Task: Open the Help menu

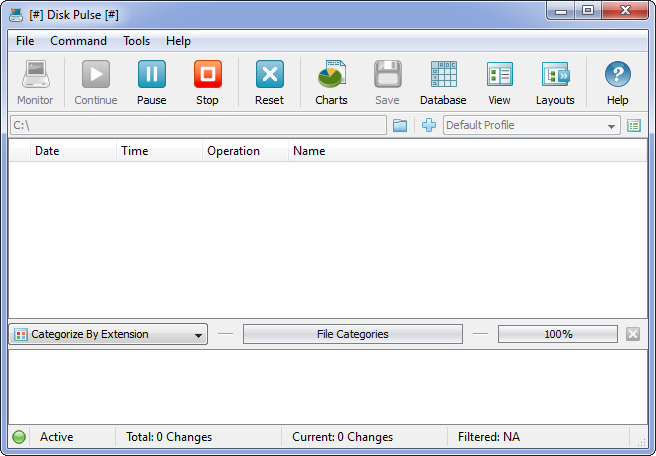Action: [x=178, y=41]
